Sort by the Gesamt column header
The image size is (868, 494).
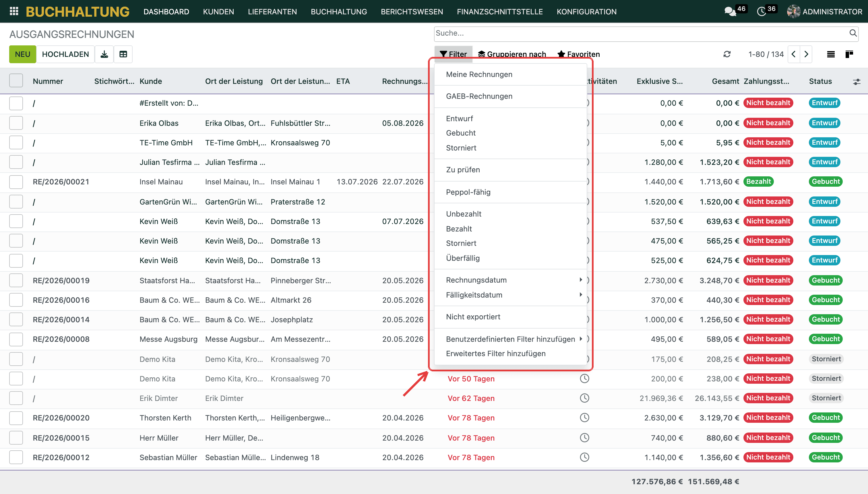725,82
